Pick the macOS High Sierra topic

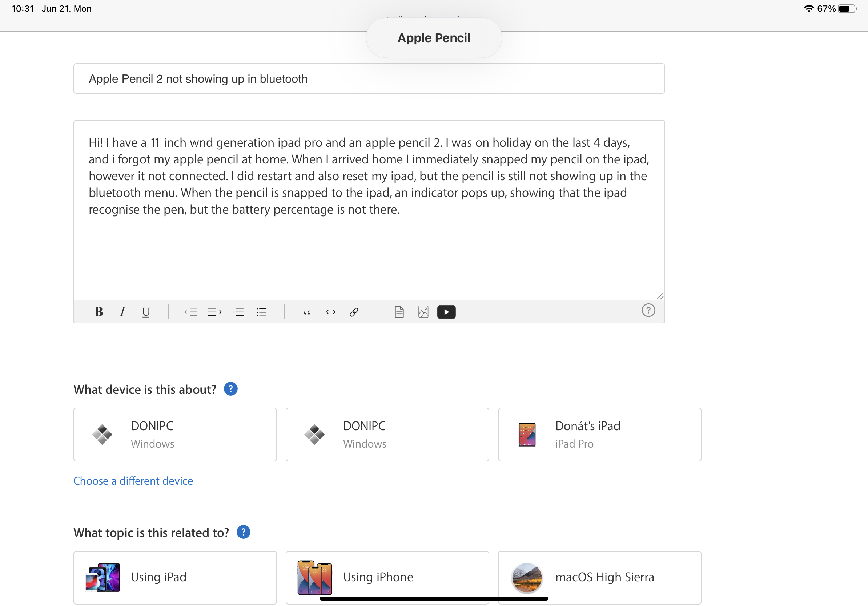(599, 577)
